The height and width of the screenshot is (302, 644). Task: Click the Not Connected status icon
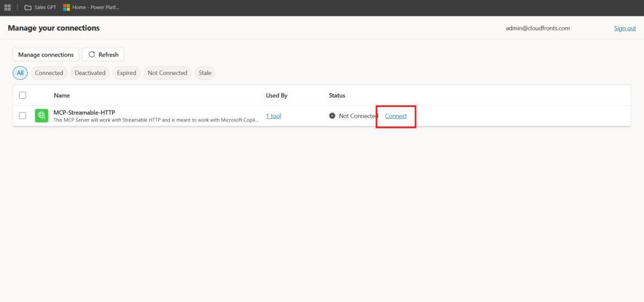(332, 116)
